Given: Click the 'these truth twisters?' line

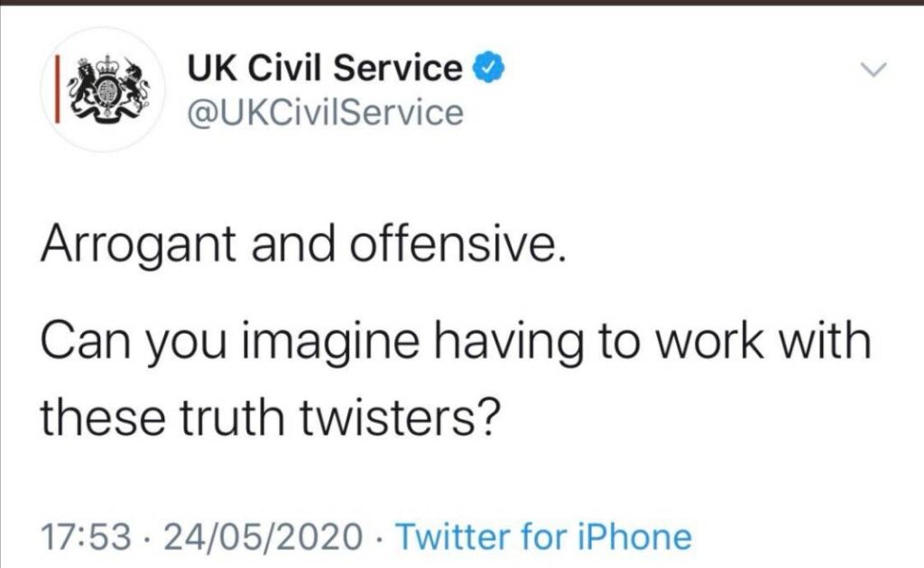Looking at the screenshot, I should pyautogui.click(x=270, y=417).
